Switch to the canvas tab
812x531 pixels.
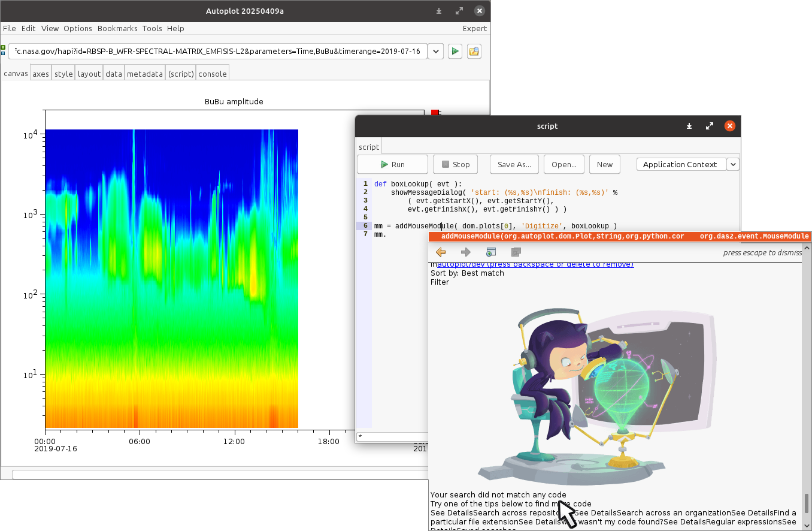click(x=16, y=74)
